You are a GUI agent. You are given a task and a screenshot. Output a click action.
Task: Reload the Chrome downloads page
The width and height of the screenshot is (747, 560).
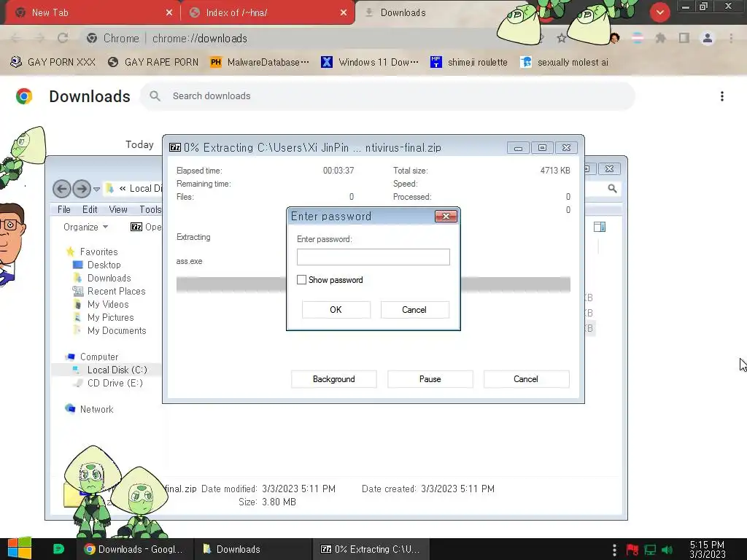point(63,38)
